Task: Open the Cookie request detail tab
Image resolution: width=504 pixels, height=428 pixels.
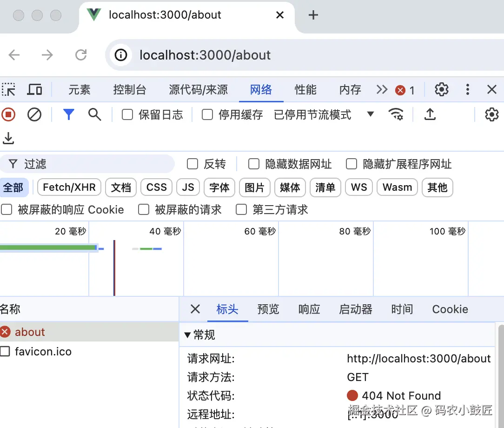Action: (450, 309)
